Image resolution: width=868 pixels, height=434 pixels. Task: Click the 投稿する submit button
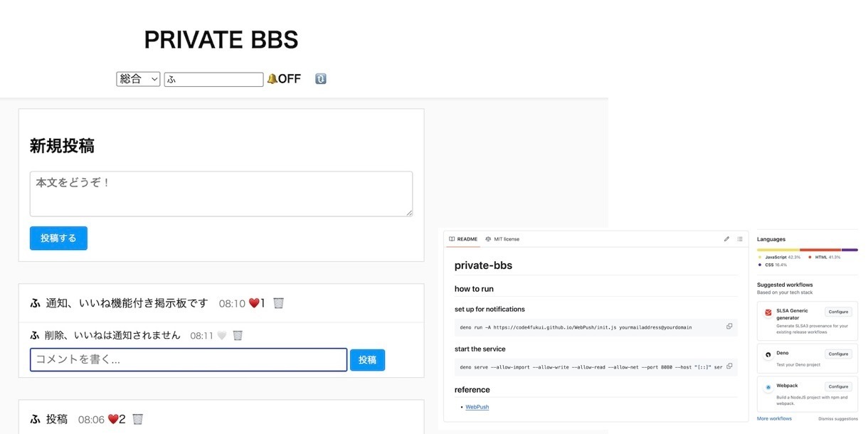coord(58,238)
